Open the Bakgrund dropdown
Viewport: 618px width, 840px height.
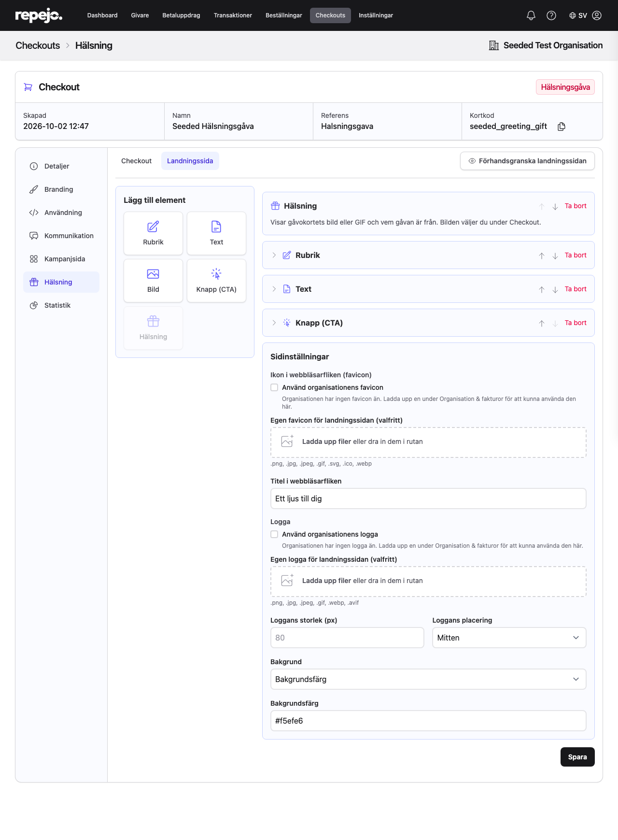pos(428,679)
